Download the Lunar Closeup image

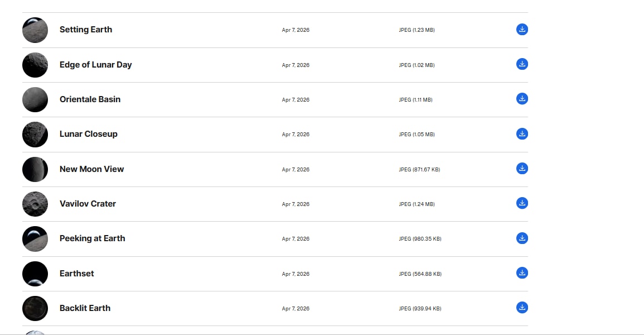coord(522,134)
